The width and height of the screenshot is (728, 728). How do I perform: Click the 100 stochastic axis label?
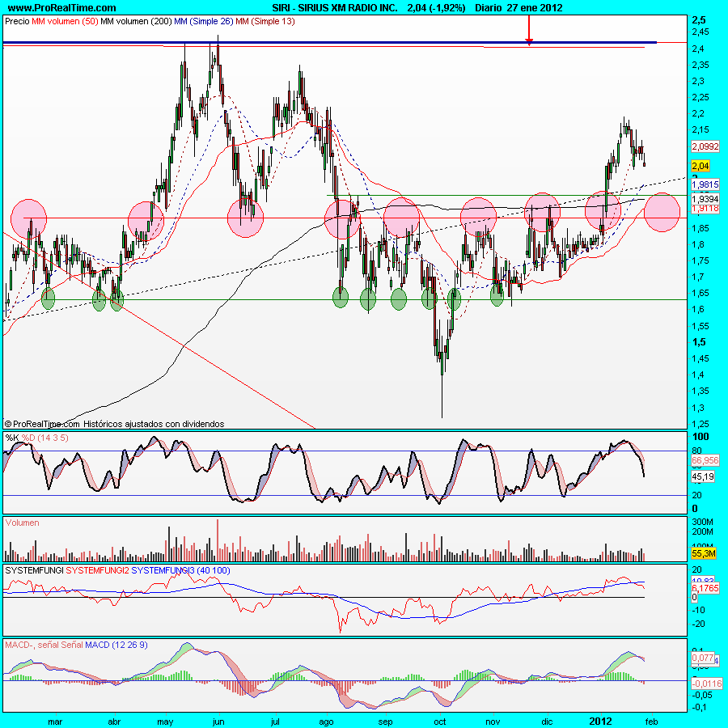tap(700, 437)
